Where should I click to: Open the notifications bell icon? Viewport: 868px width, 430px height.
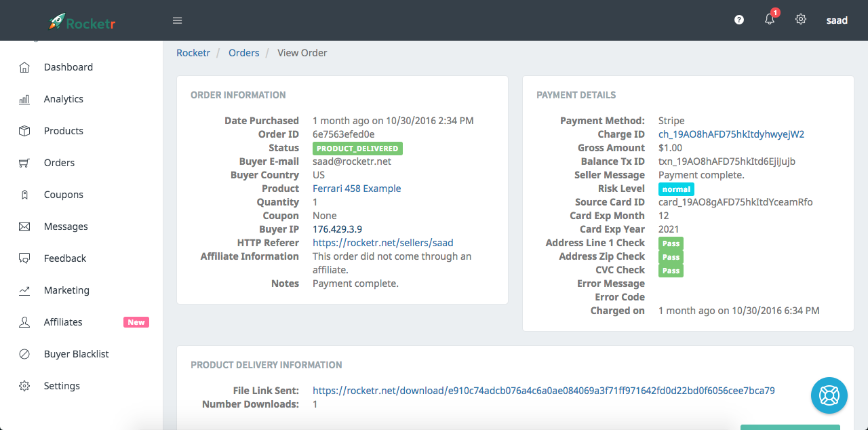click(x=770, y=20)
